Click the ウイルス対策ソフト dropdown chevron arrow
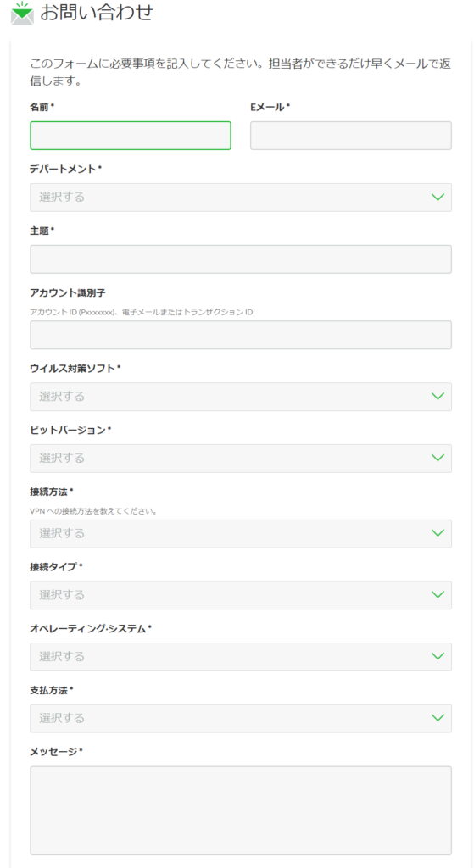The width and height of the screenshot is (474, 868). click(x=438, y=397)
